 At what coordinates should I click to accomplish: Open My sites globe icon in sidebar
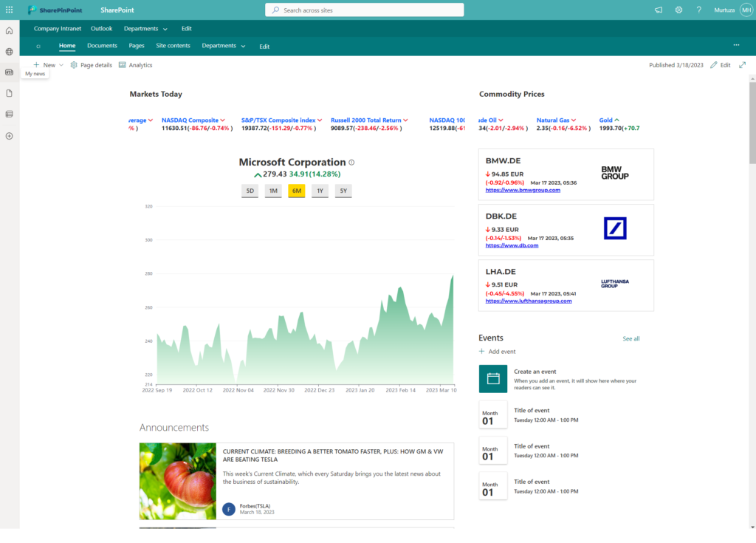coord(9,51)
